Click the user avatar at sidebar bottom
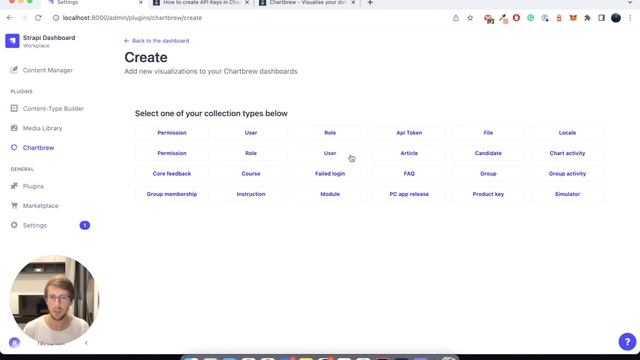The height and width of the screenshot is (360, 640). (x=14, y=343)
